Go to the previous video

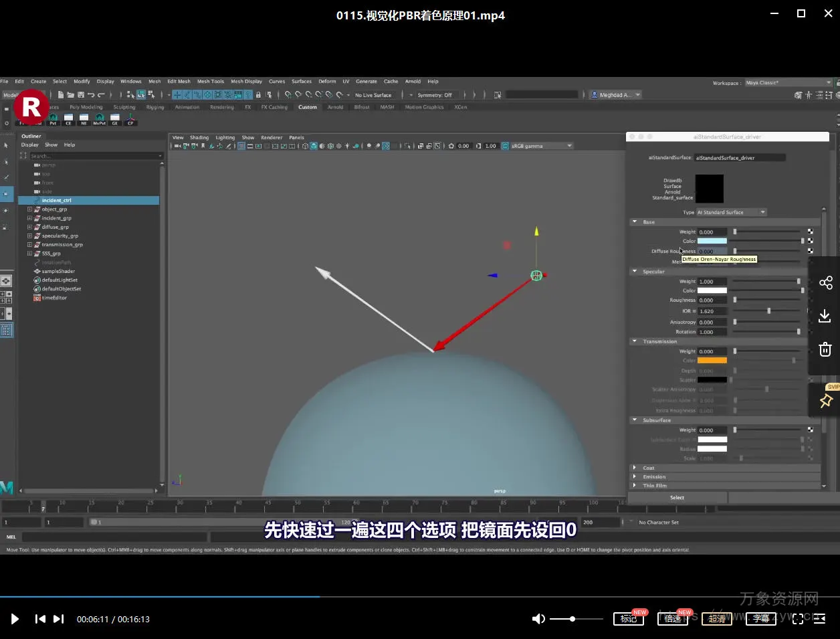coord(40,619)
